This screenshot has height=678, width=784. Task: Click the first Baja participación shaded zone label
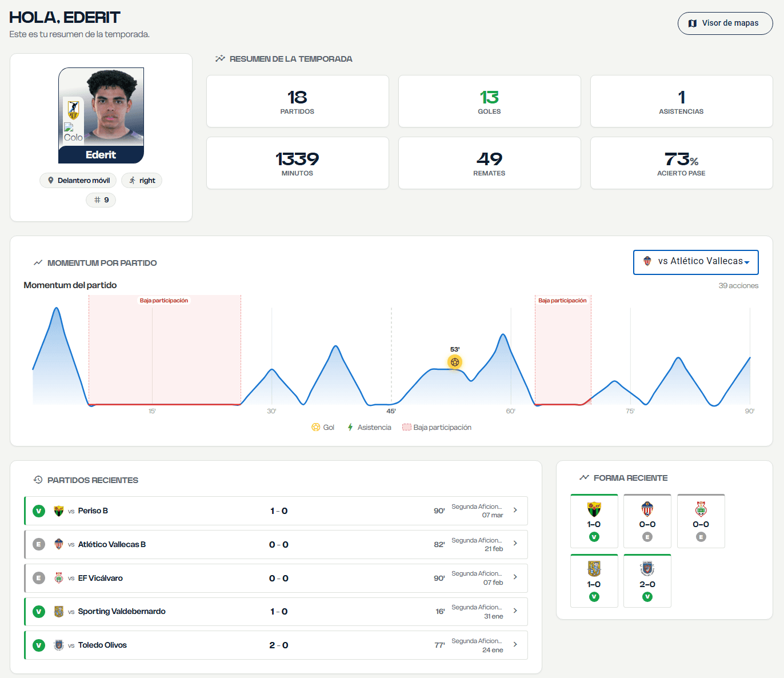click(x=164, y=301)
